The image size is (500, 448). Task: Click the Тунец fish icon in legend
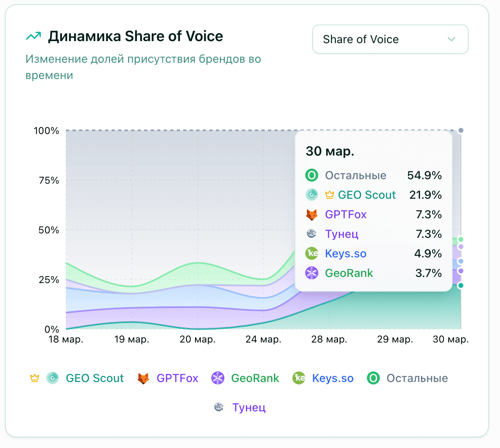219,407
